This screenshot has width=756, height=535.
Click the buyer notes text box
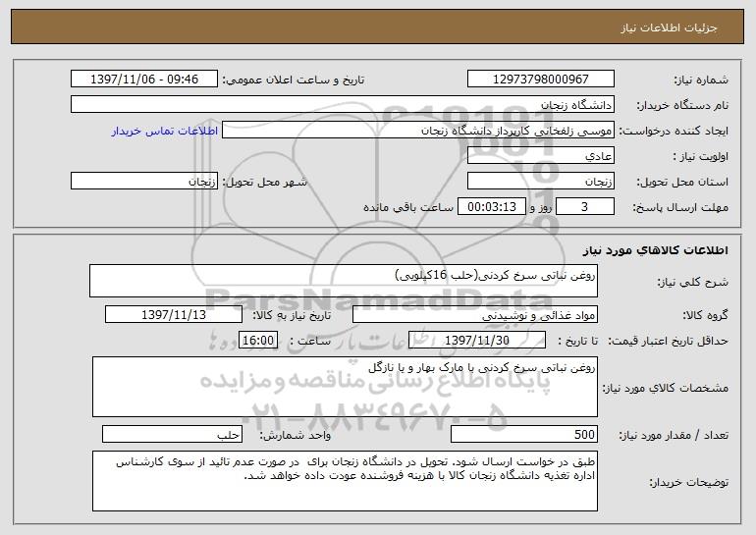tap(345, 481)
